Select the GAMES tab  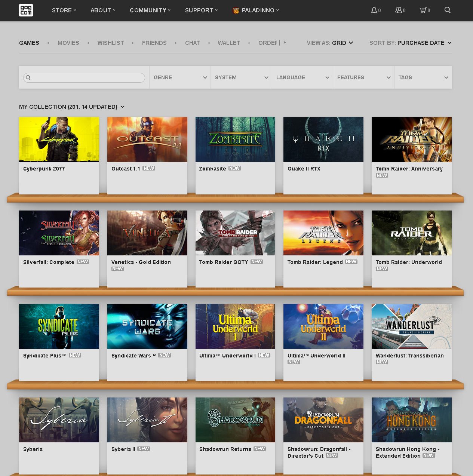coord(29,43)
